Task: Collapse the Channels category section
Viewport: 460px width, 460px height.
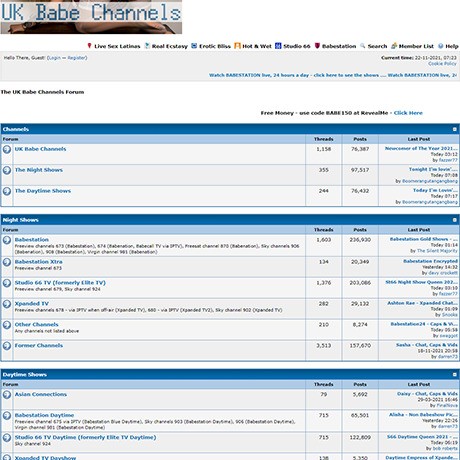Action: pyautogui.click(x=454, y=129)
